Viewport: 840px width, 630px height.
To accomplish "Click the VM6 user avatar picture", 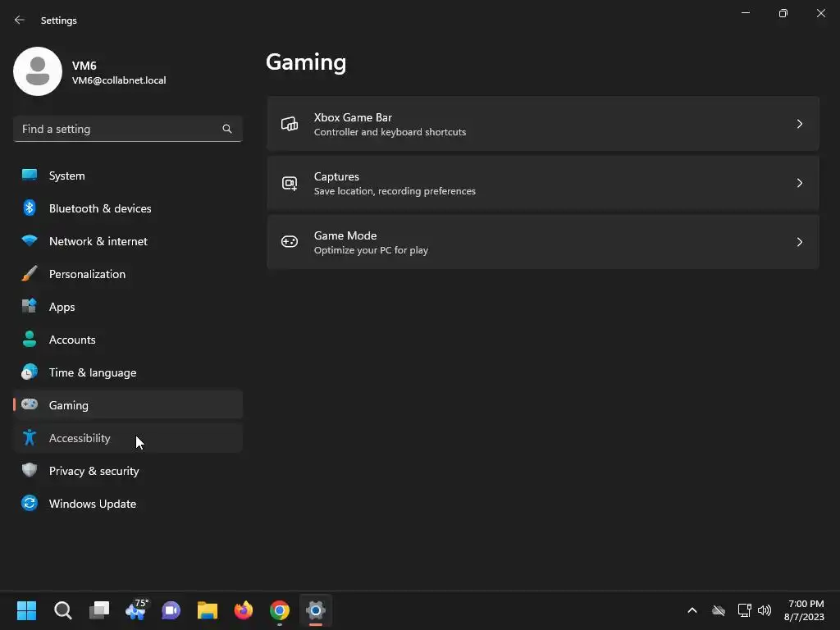I will (38, 71).
